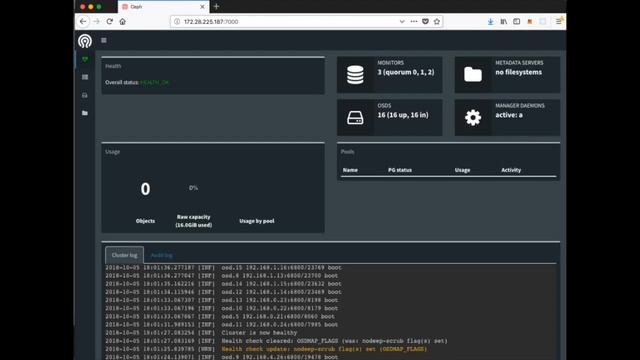This screenshot has width=640, height=360.
Task: Click the Activity column header
Action: point(511,170)
